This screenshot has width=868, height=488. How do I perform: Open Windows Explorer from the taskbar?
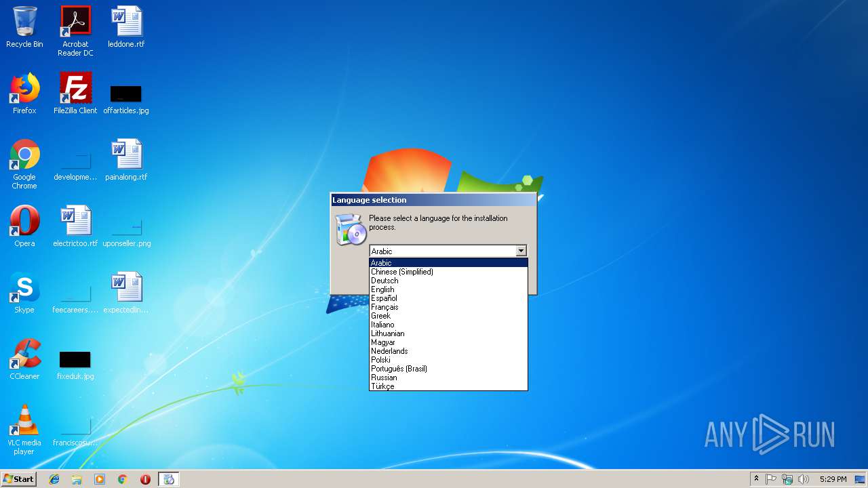coord(77,479)
